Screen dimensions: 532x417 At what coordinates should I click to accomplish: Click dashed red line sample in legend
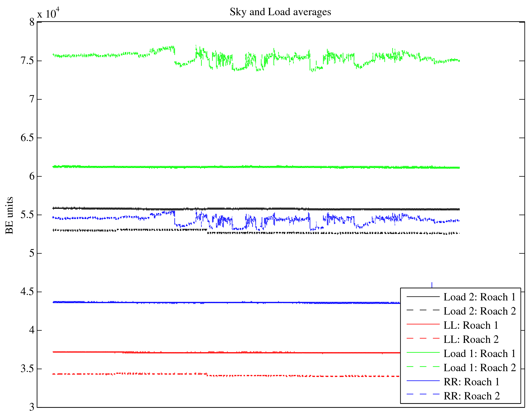(423, 338)
